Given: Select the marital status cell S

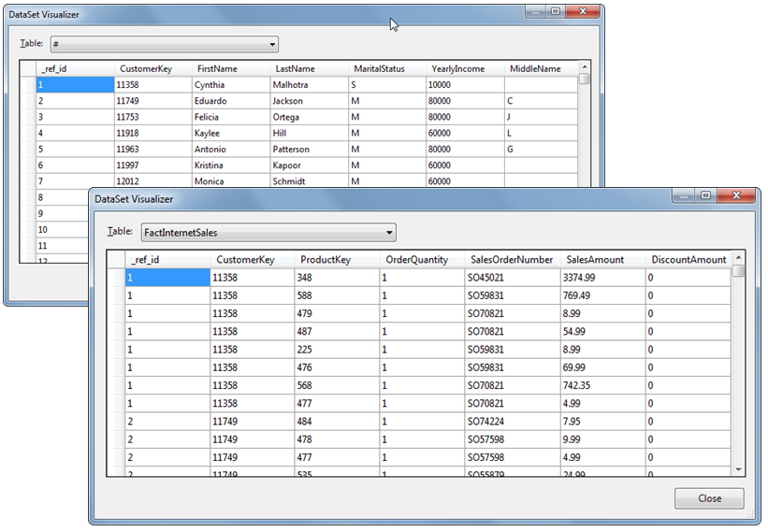Looking at the screenshot, I should (387, 85).
